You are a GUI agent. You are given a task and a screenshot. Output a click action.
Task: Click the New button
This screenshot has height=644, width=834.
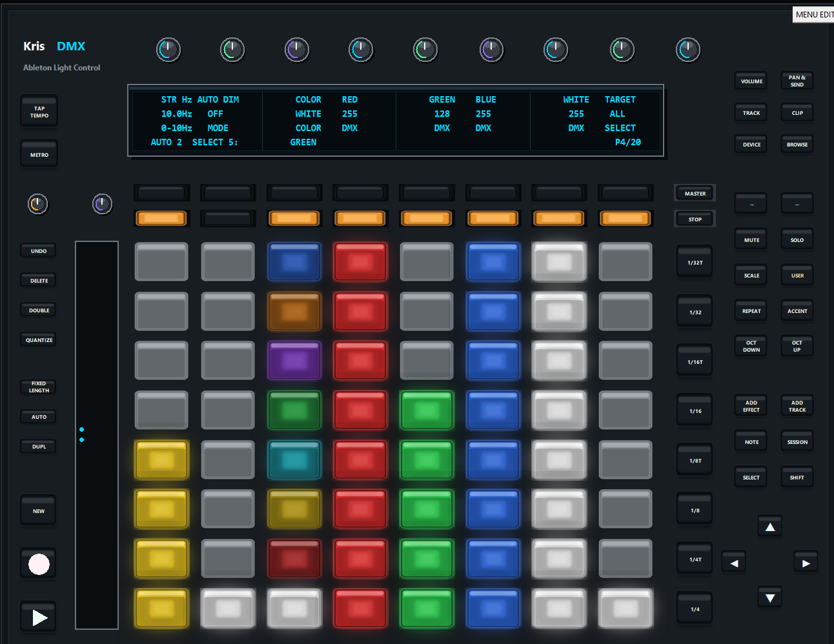pyautogui.click(x=39, y=511)
